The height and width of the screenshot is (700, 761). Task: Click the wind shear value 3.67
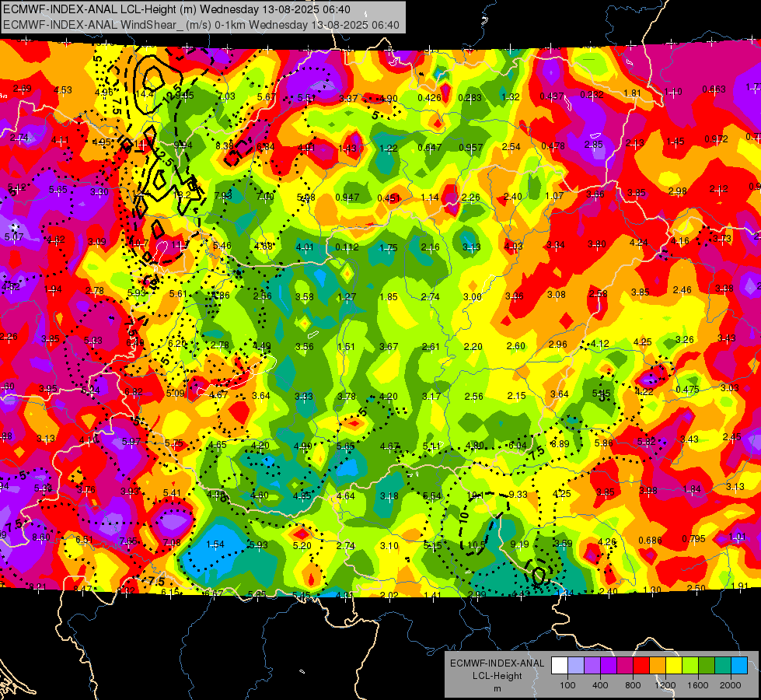pyautogui.click(x=389, y=346)
